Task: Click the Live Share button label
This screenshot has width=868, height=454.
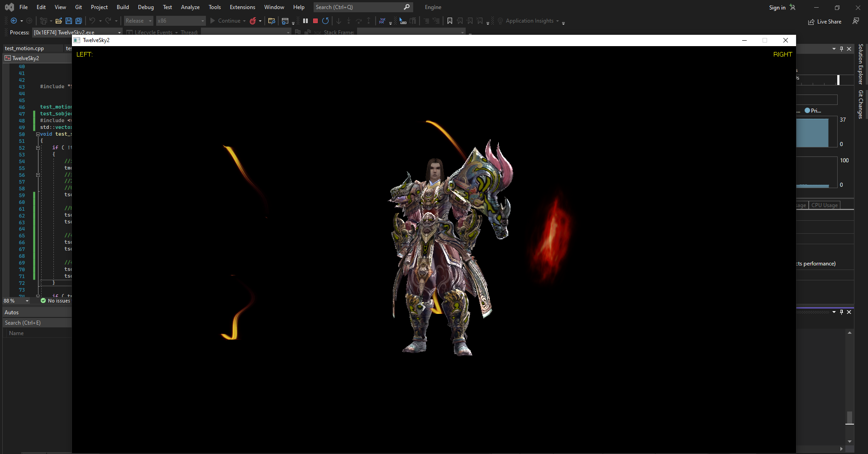Action: (829, 22)
